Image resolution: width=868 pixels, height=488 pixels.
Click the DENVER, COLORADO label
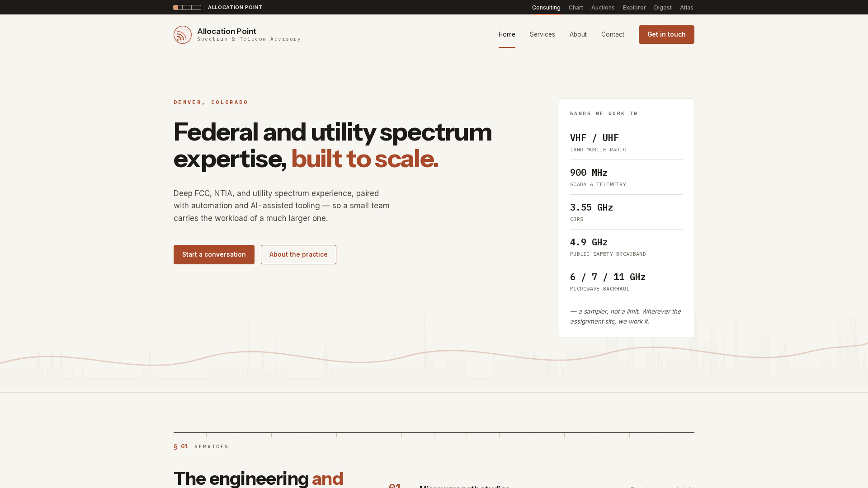pos(211,102)
